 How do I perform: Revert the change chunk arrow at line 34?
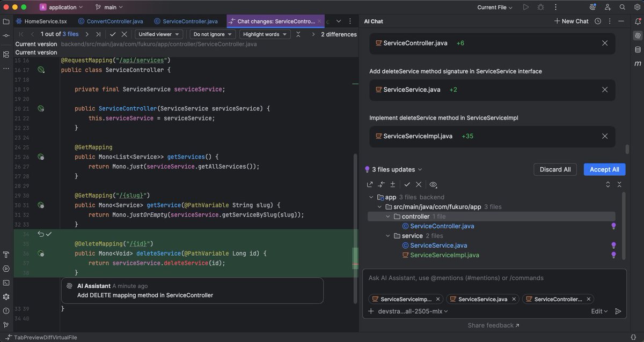point(40,234)
